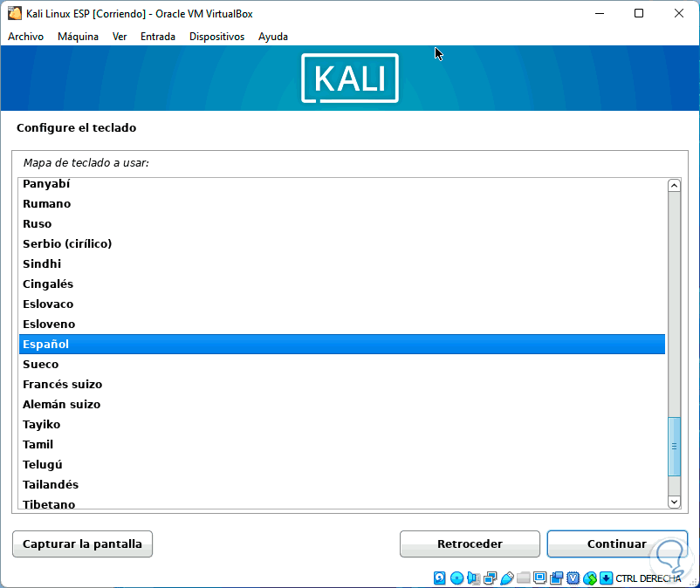This screenshot has width=700, height=588.
Task: Open the Entrada menu
Action: pyautogui.click(x=158, y=37)
